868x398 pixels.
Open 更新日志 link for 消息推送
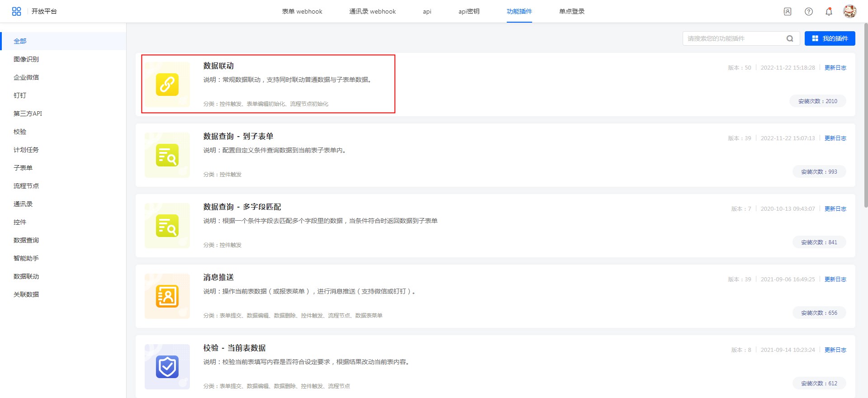[x=835, y=280]
